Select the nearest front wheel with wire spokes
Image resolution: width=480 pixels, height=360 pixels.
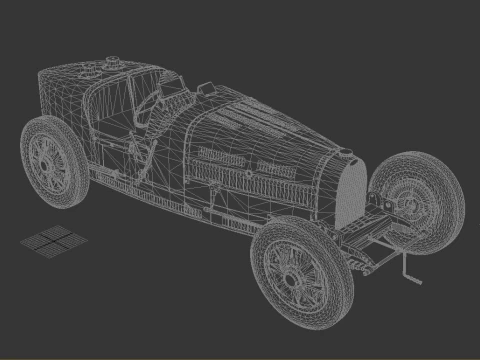point(302,273)
